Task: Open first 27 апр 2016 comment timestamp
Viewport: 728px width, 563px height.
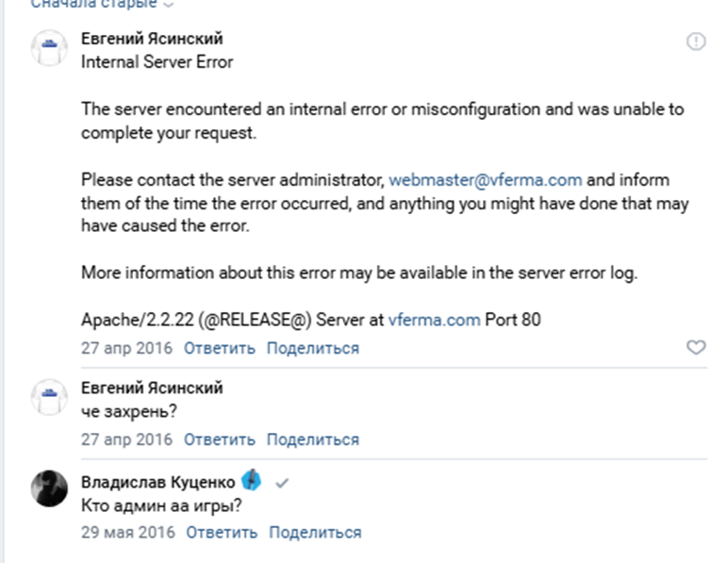Action: [126, 348]
